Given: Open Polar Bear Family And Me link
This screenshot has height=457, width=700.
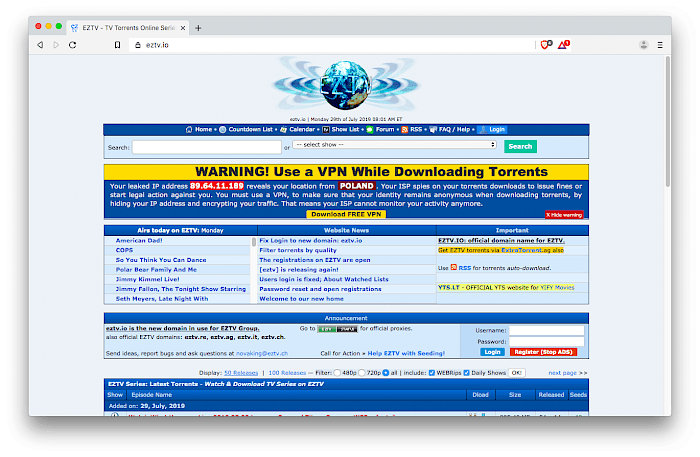Looking at the screenshot, I should tap(156, 270).
